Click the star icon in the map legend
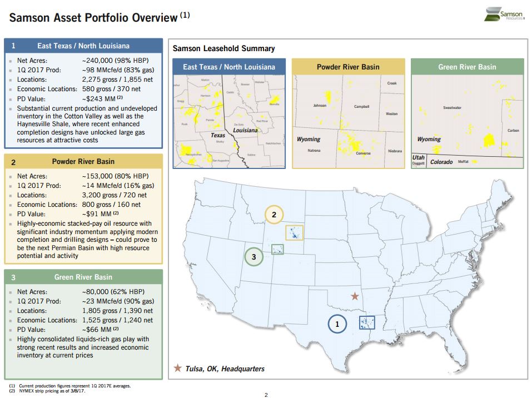Screen dimensions: 532x398 (x=178, y=369)
